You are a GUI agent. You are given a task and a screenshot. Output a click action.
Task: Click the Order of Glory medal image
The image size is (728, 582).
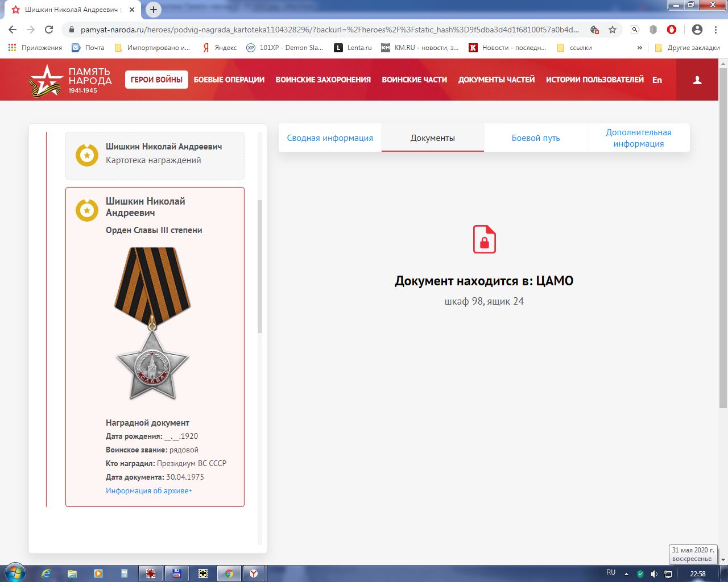coord(152,323)
